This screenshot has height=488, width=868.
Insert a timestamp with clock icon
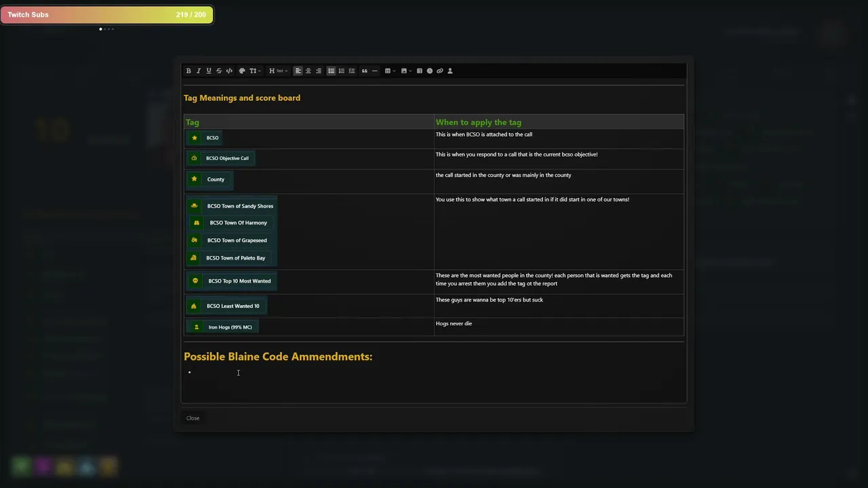[x=429, y=70]
